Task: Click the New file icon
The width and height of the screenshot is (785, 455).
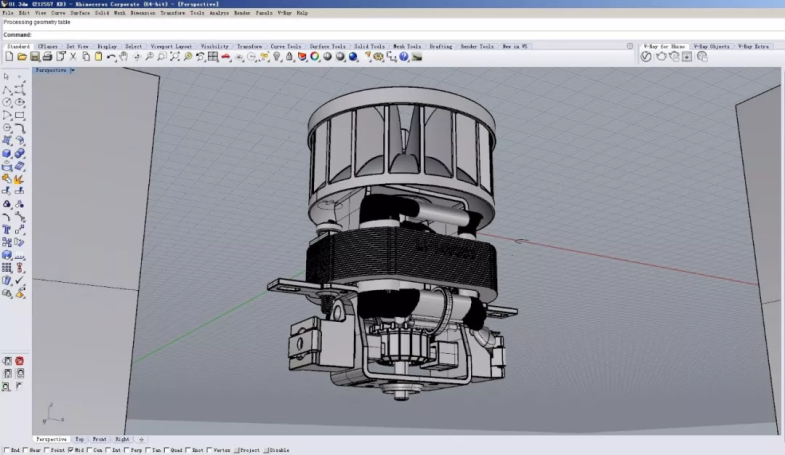Action: point(8,57)
